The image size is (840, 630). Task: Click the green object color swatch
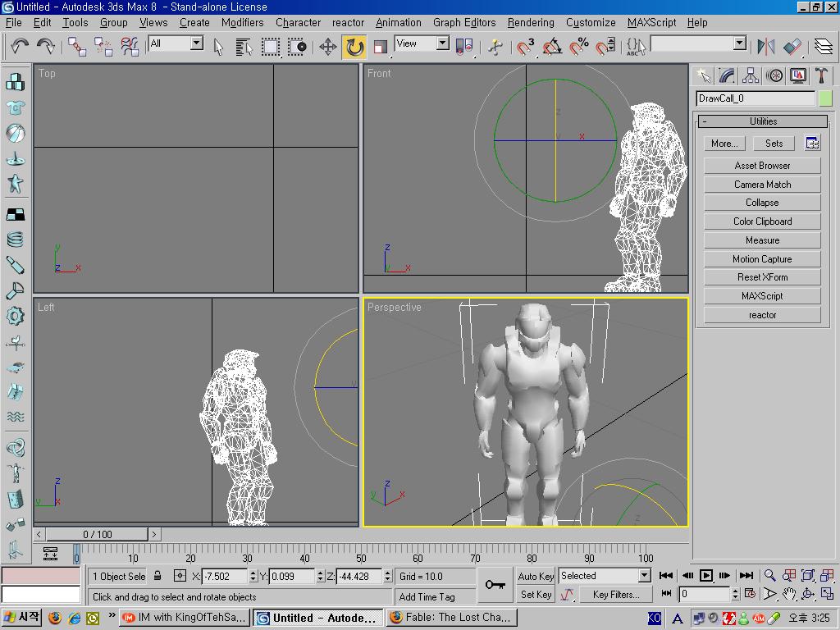[x=825, y=98]
